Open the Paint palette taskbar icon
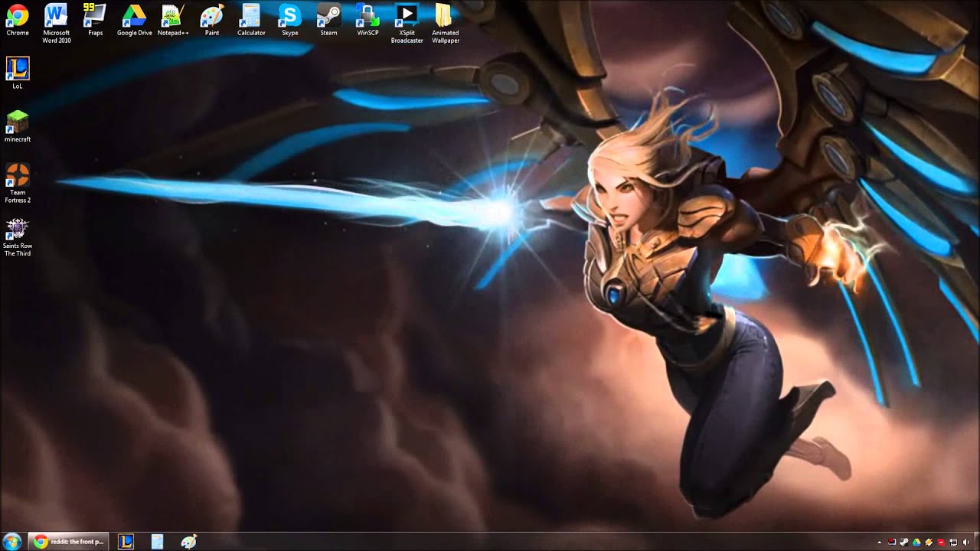This screenshot has height=551, width=980. coord(188,542)
